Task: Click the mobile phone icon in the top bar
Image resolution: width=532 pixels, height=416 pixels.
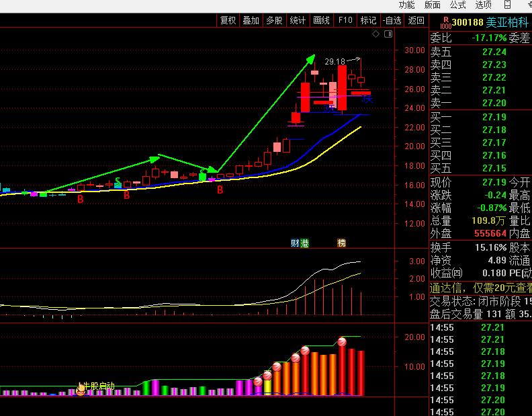Action: (507, 5)
